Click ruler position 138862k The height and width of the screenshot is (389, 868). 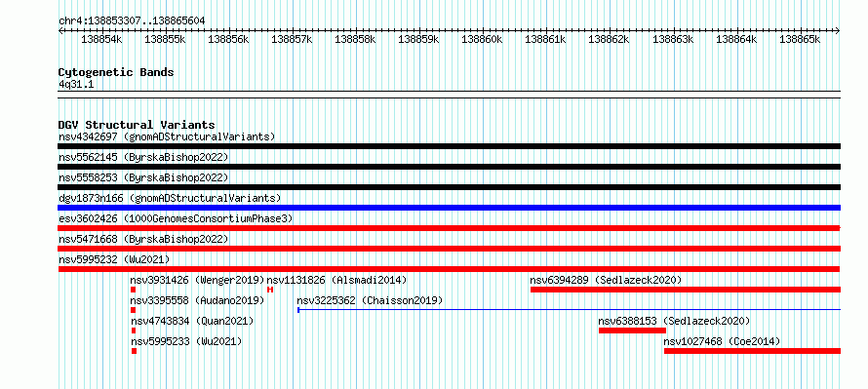click(609, 39)
